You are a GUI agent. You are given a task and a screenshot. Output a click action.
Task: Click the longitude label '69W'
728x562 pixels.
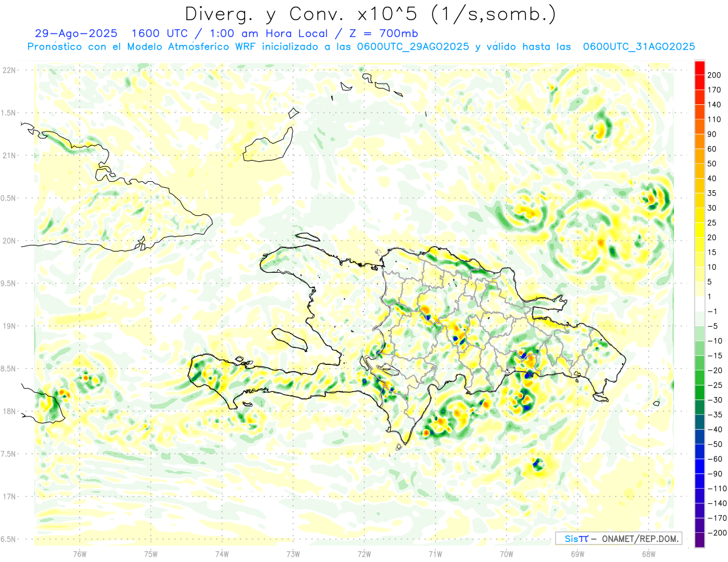(577, 554)
